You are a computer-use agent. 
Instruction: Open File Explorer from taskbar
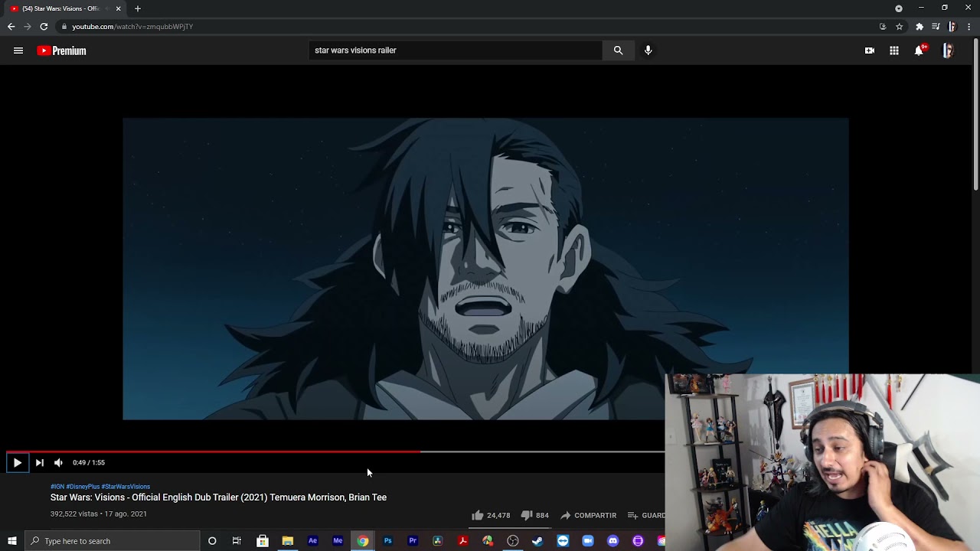(288, 541)
